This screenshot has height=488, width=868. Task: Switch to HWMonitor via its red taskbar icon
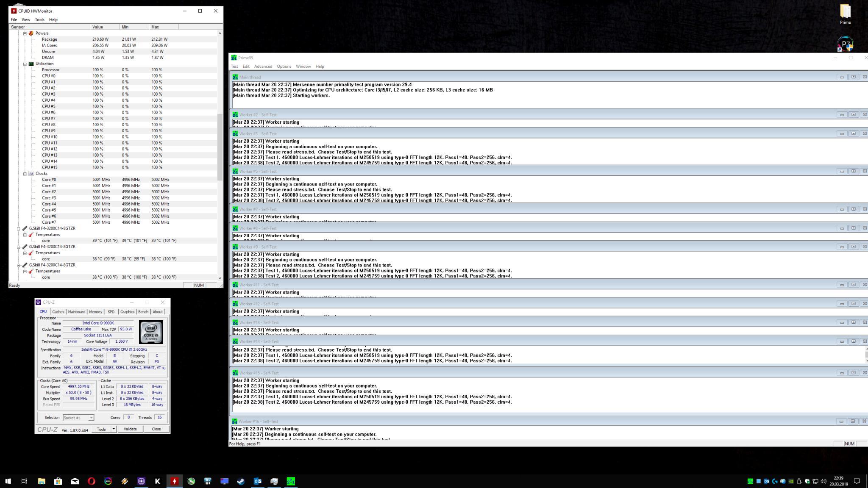pyautogui.click(x=174, y=481)
